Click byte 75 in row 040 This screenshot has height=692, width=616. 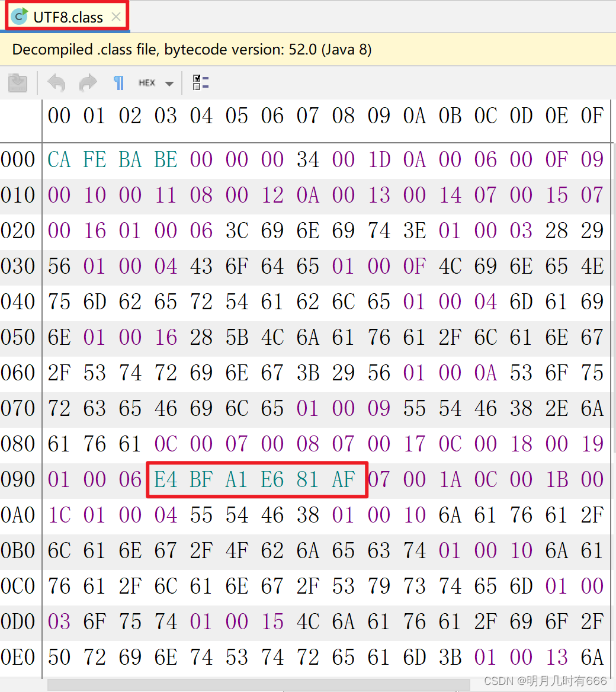tap(59, 302)
